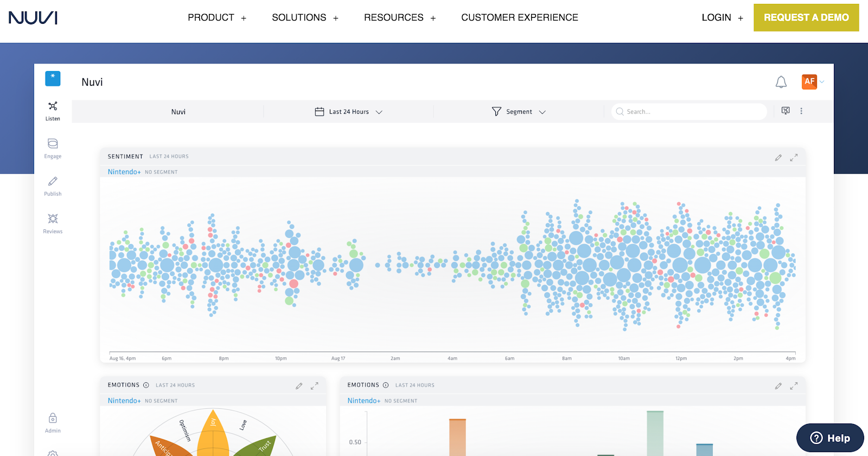Click the Search input field

(x=689, y=112)
